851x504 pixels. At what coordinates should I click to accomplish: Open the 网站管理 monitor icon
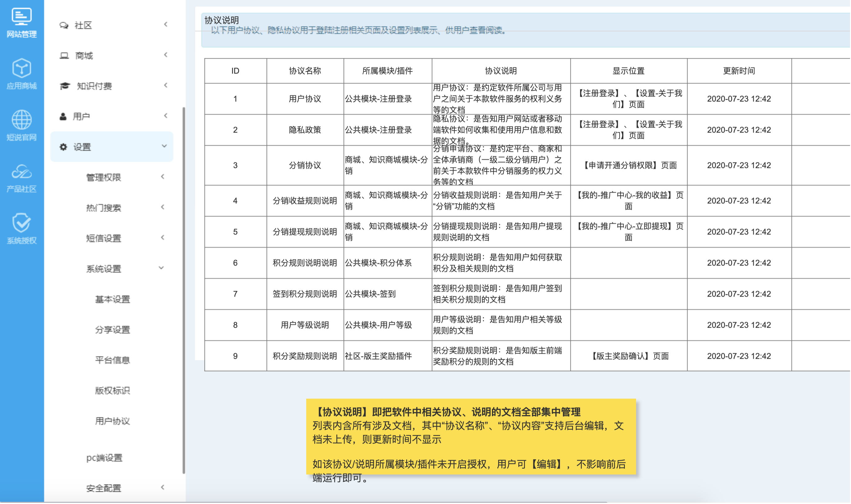tap(21, 16)
